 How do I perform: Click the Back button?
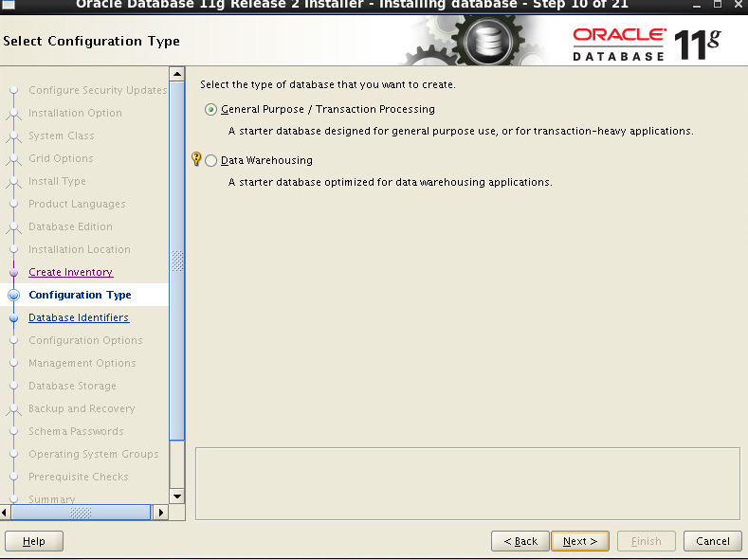tap(520, 541)
